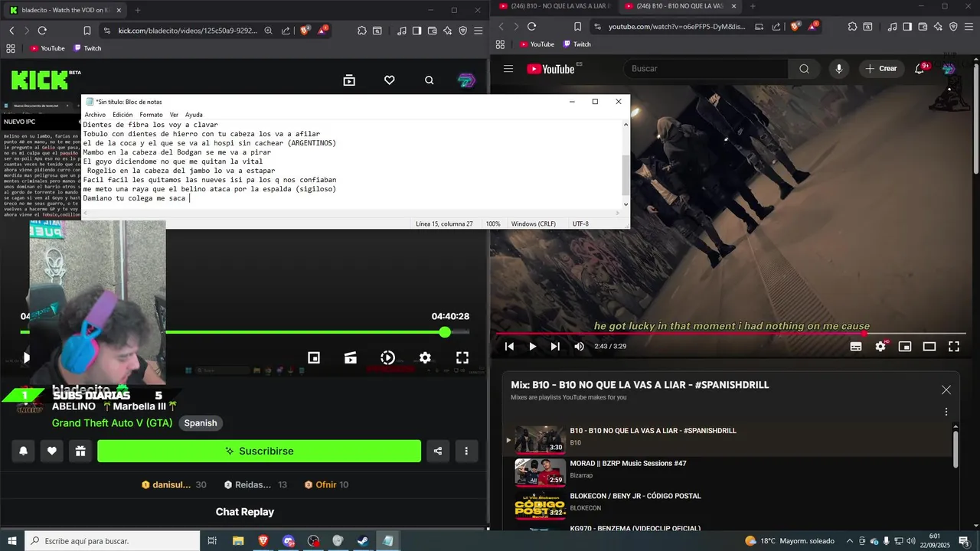Open YouTube bookmark in YouTube window

537,44
